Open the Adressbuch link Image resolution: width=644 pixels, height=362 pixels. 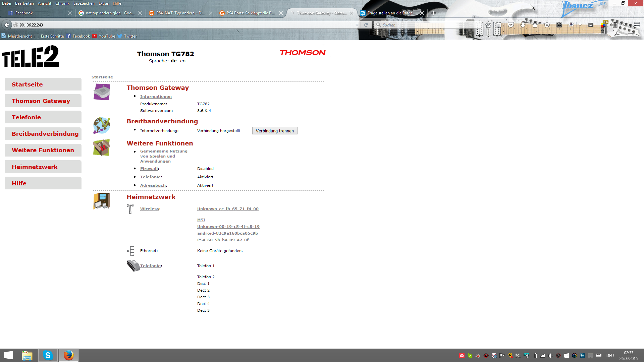pos(153,185)
